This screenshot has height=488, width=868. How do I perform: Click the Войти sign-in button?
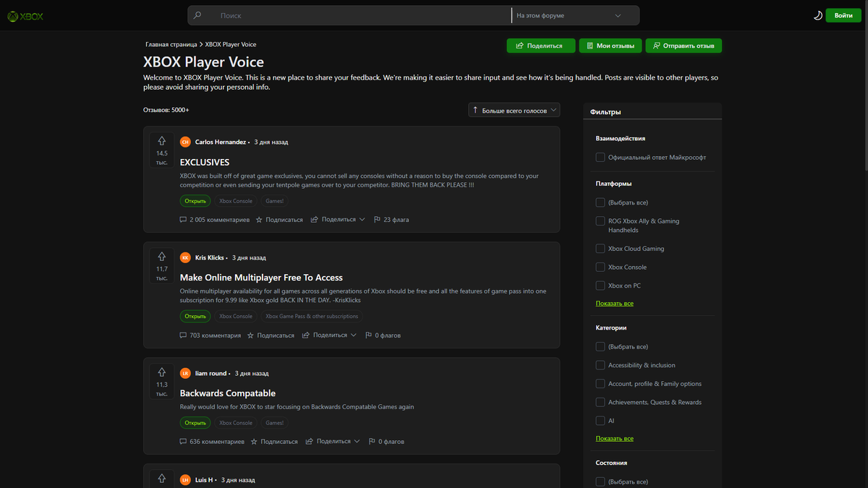[843, 15]
